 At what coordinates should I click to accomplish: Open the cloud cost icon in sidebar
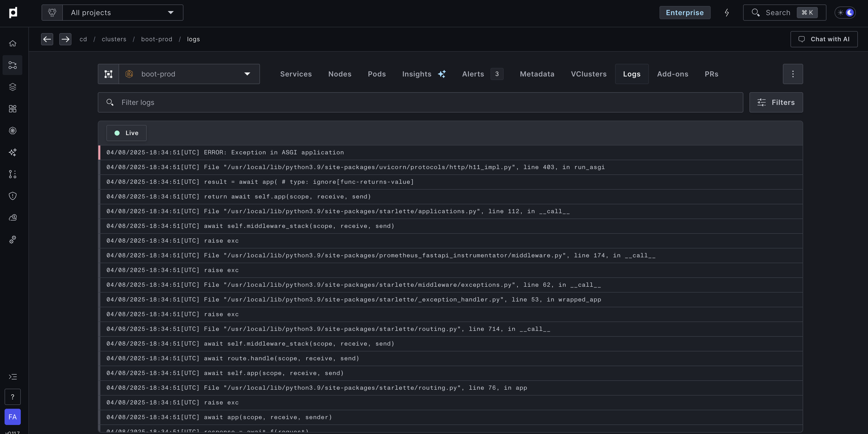(13, 218)
